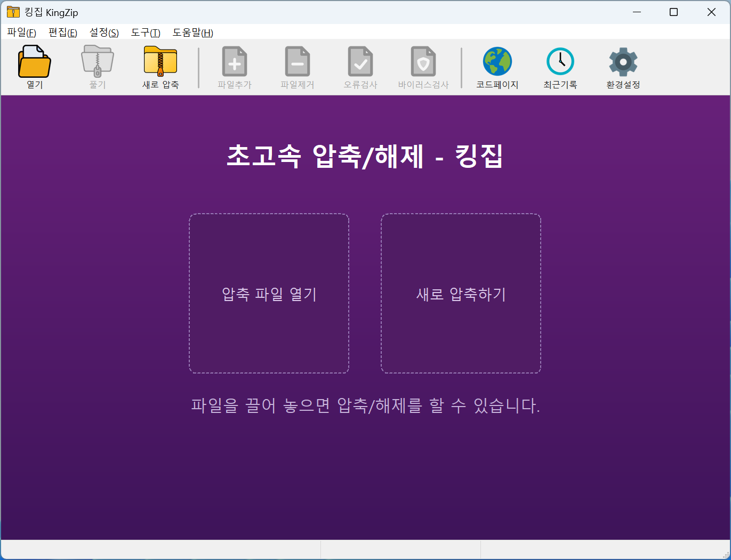Show 최근기록 (Recent History) clock icon
This screenshot has width=731, height=560.
[x=560, y=62]
